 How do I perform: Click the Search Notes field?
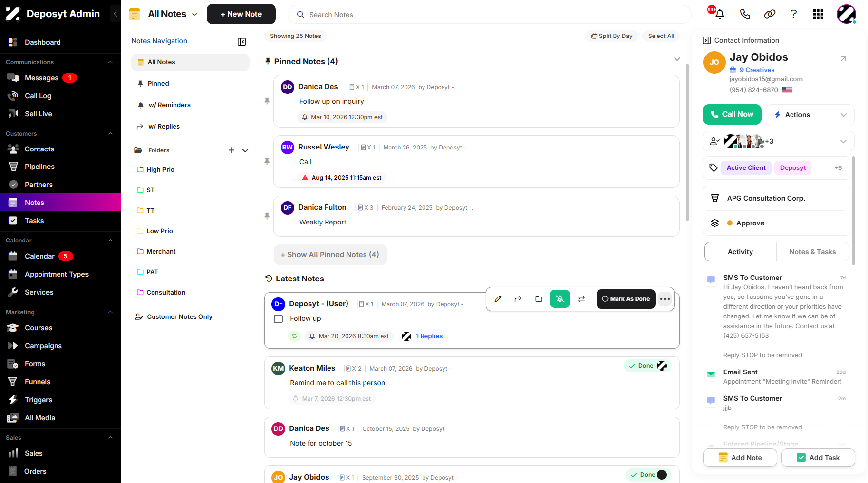tap(489, 15)
